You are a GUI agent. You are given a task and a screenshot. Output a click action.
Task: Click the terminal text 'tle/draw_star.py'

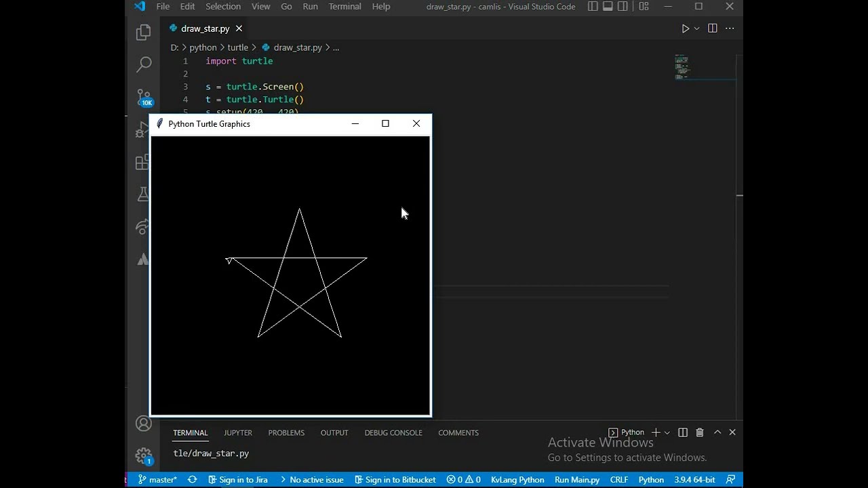(x=211, y=453)
